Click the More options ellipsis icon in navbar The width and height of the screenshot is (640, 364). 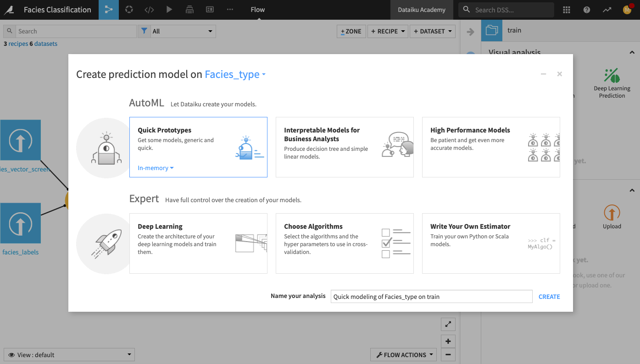pos(230,10)
